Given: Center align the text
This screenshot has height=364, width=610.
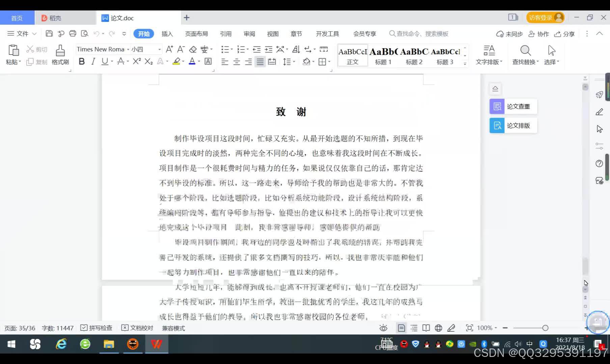Looking at the screenshot, I should (237, 62).
